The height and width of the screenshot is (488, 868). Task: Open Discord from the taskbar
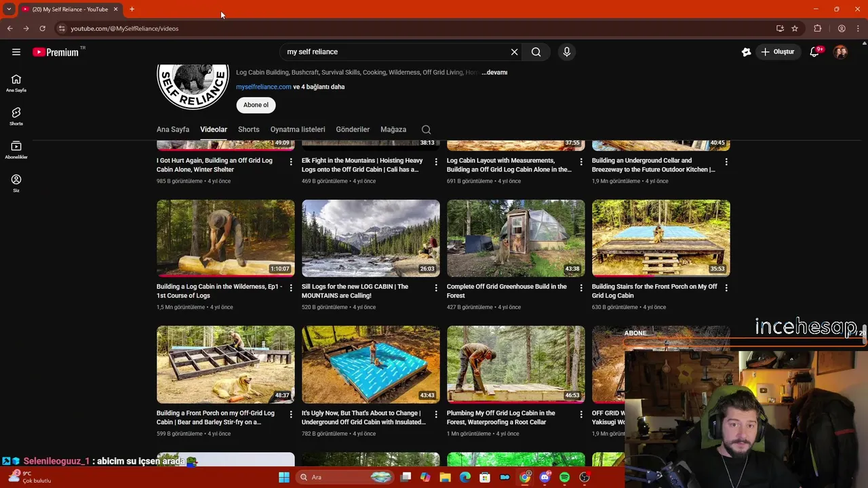pyautogui.click(x=545, y=477)
